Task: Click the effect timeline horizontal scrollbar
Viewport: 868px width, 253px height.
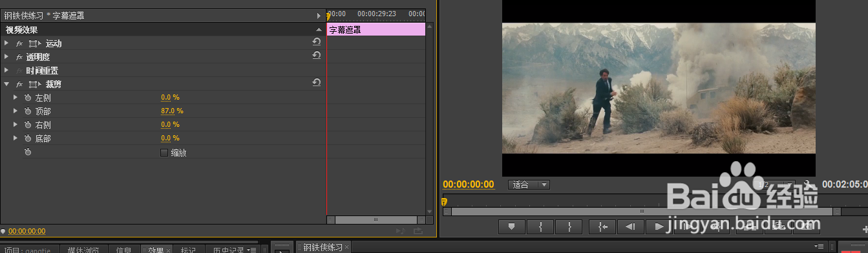Action: pyautogui.click(x=376, y=220)
